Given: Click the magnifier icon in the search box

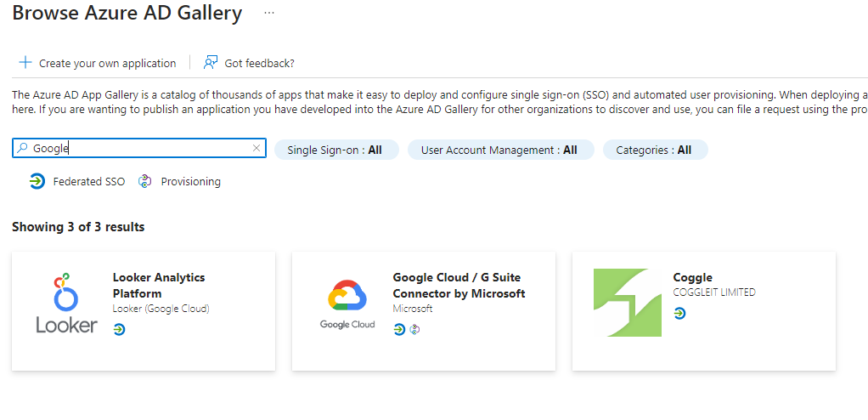Looking at the screenshot, I should (22, 148).
